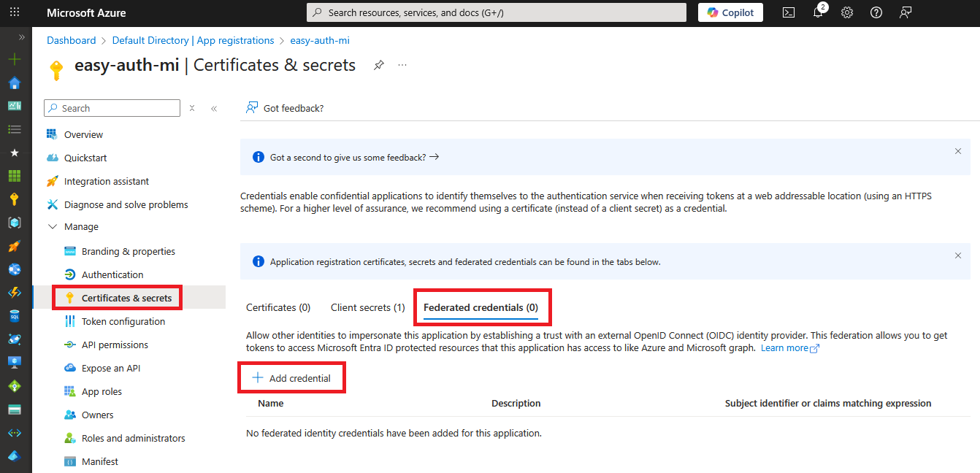Open the rocket icon in the far-left sidebar
The image size is (980, 473).
[x=15, y=246]
